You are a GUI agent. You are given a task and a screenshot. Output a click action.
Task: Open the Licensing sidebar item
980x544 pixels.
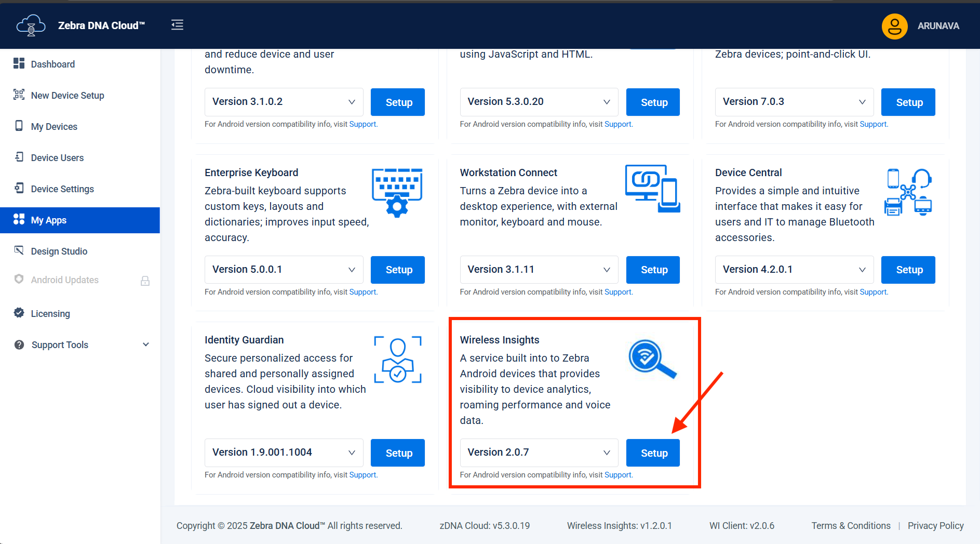(50, 314)
